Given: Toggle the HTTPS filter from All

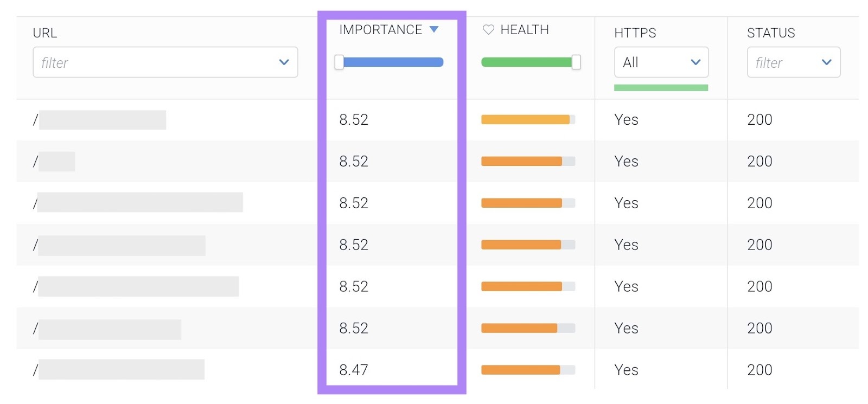Looking at the screenshot, I should [661, 62].
